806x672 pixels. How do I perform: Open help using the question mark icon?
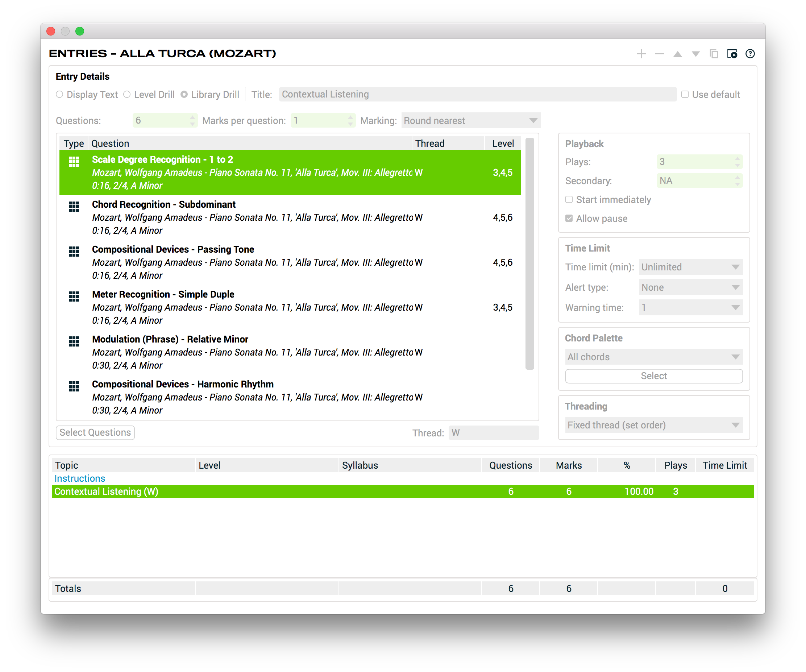click(x=750, y=54)
